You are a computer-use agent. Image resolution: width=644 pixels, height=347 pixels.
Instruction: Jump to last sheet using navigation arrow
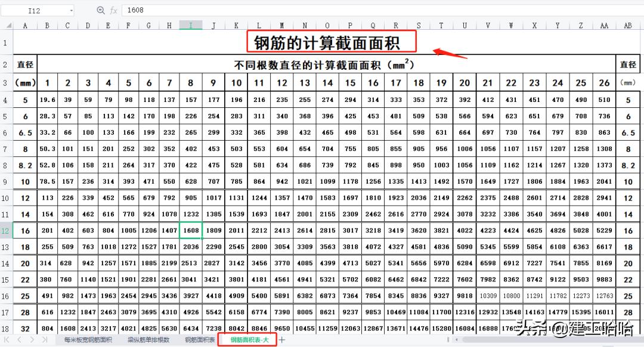click(x=44, y=339)
